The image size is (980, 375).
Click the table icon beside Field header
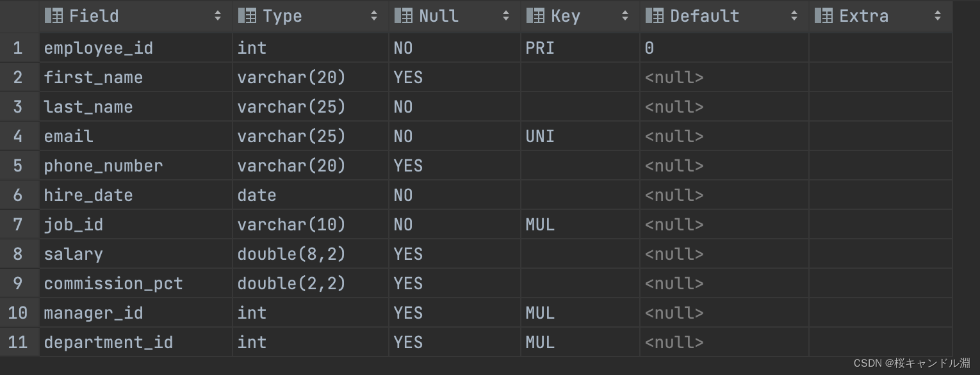54,16
